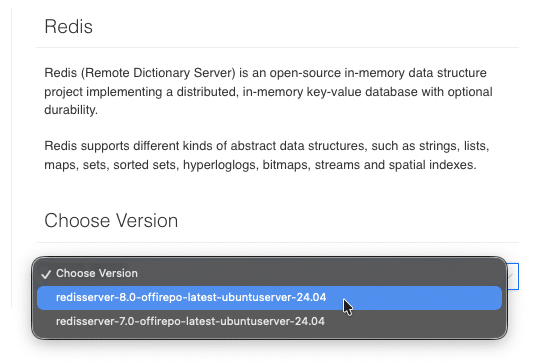This screenshot has width=543, height=363.
Task: Click paragraph starting 'Redis (Remote Dictionary Server)'
Action: tap(268, 91)
